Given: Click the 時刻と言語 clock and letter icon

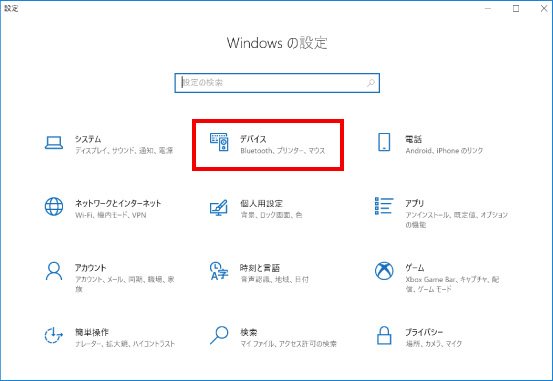Looking at the screenshot, I should 219,271.
